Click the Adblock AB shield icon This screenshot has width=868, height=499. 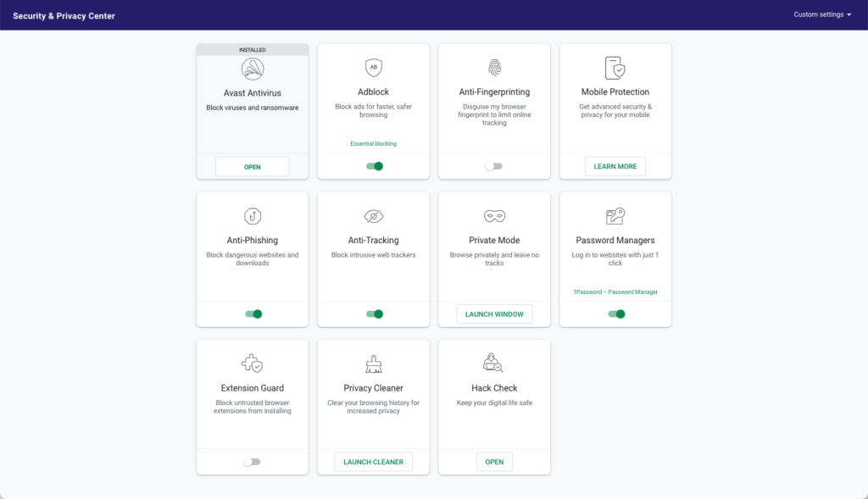[x=373, y=68]
